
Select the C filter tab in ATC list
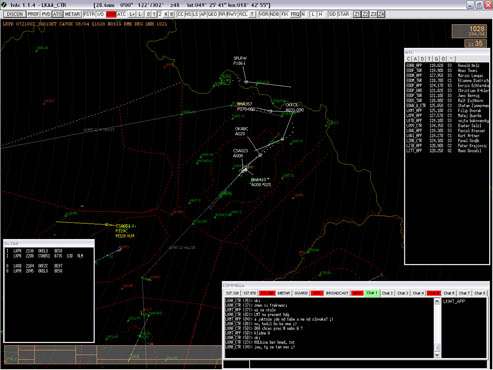click(x=409, y=59)
